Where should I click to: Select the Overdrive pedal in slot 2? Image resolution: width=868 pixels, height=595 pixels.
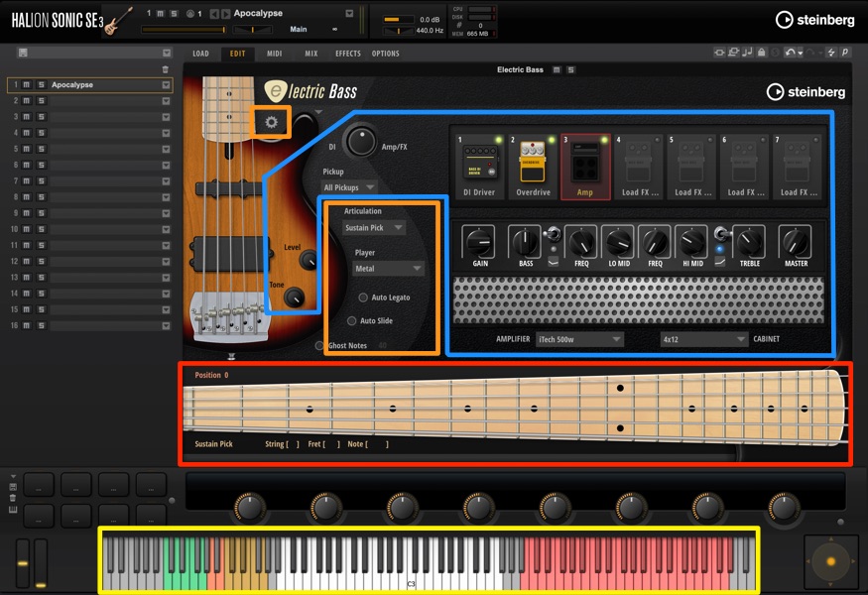pyautogui.click(x=533, y=167)
